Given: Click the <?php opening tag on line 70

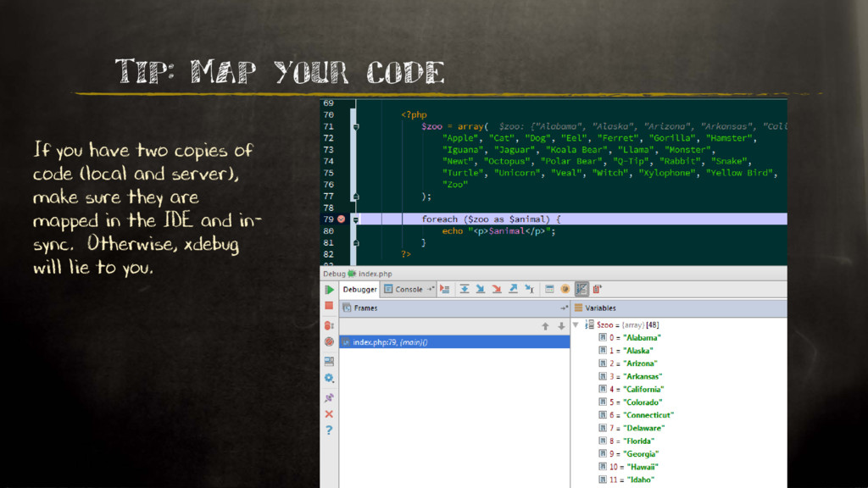Looking at the screenshot, I should tap(414, 114).
